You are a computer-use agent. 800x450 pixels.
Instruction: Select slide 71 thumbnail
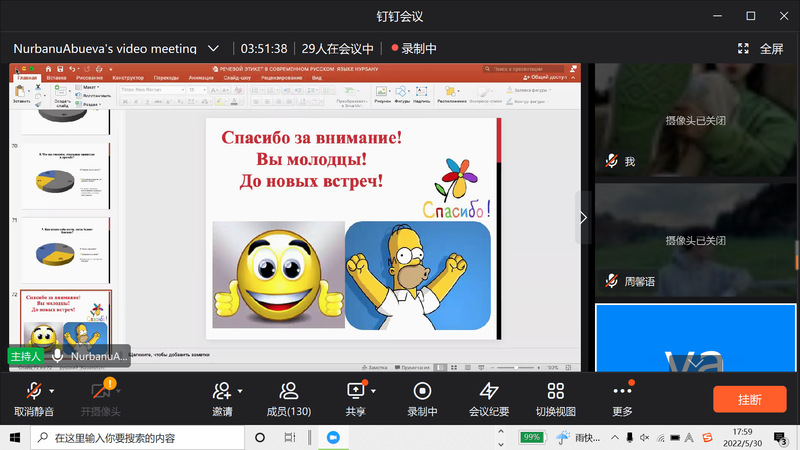pyautogui.click(x=66, y=250)
